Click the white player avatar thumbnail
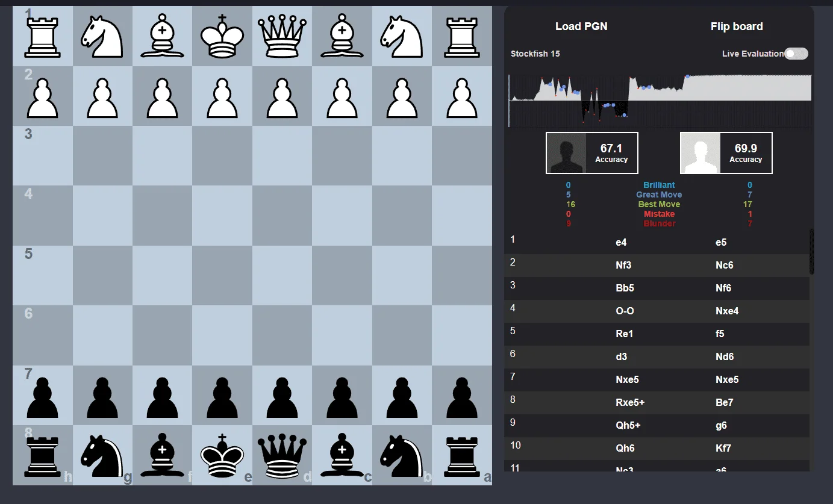Image resolution: width=833 pixels, height=504 pixels. click(x=701, y=153)
